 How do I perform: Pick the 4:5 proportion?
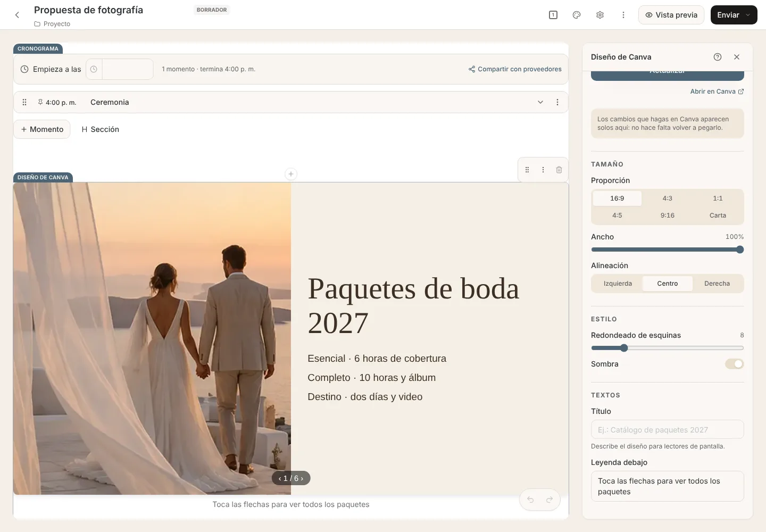pos(617,215)
